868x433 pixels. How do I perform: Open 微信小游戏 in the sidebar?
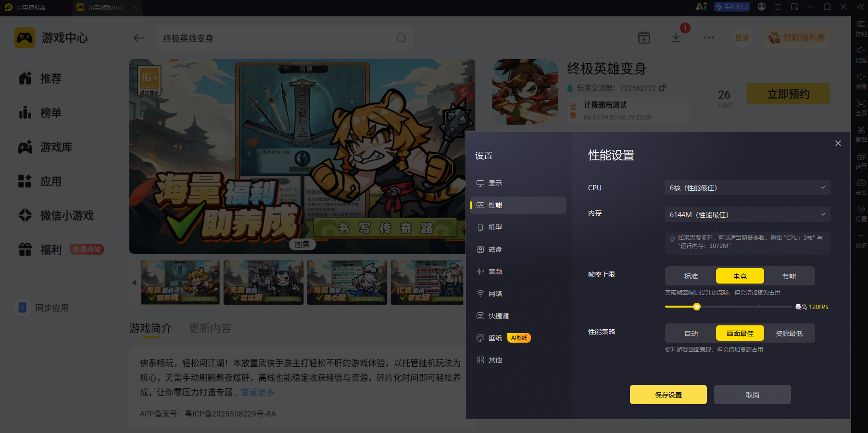click(x=56, y=216)
